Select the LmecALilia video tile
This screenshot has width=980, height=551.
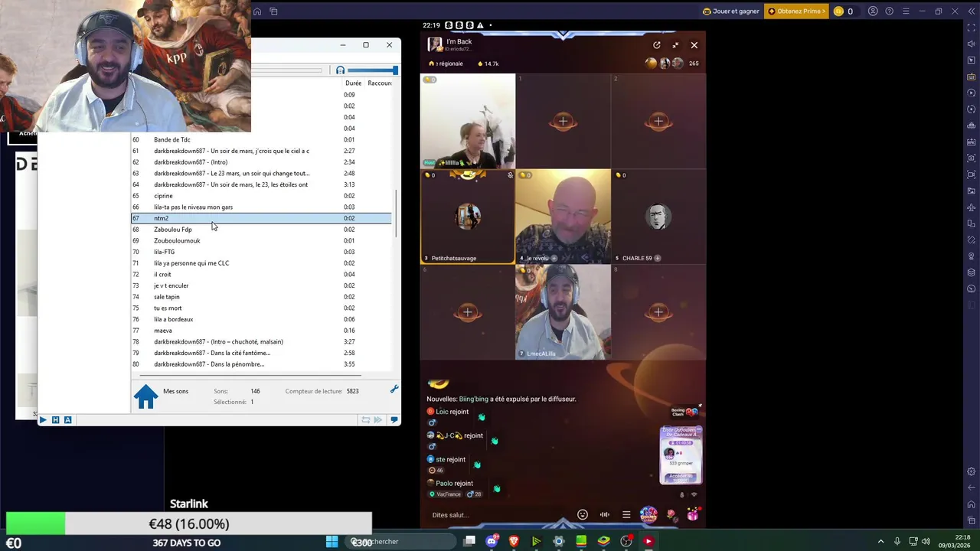click(x=563, y=311)
